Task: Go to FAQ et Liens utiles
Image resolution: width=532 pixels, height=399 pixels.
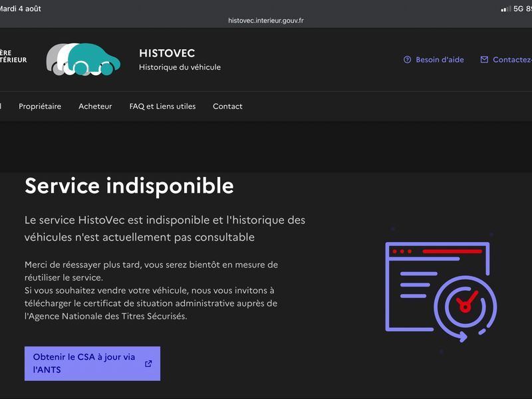Action: click(x=162, y=106)
